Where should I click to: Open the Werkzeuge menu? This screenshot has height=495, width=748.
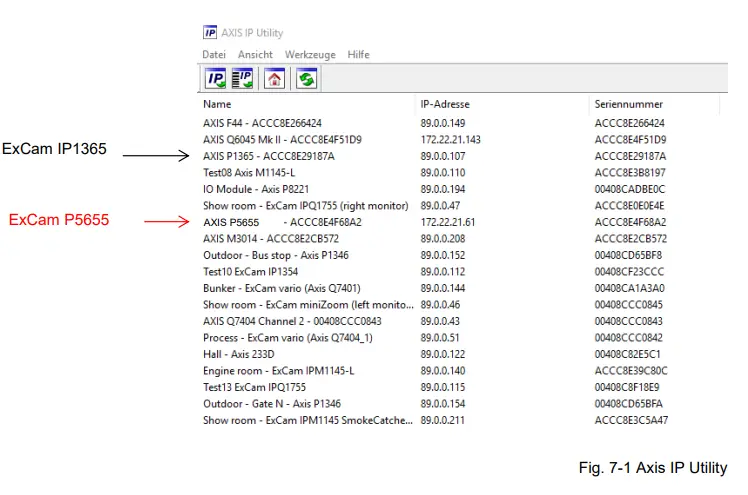(310, 55)
